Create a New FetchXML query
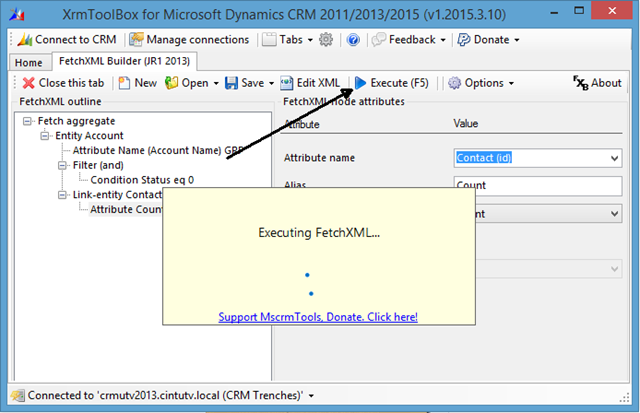Screen dimensions: 640x413 coord(138,83)
